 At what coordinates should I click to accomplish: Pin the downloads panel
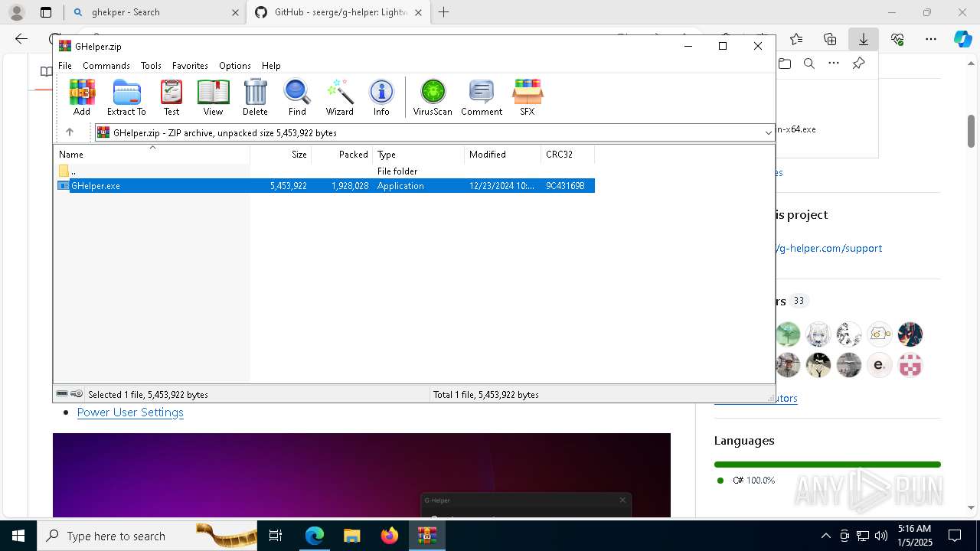coord(858,64)
